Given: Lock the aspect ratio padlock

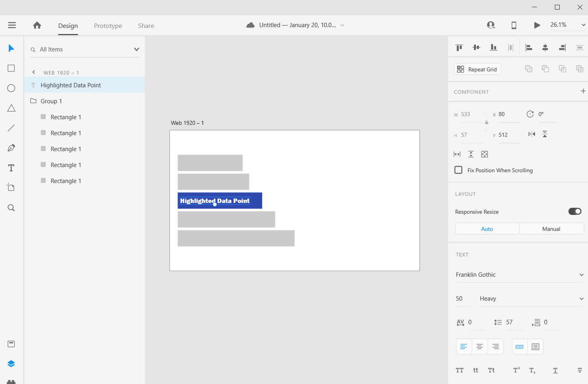Looking at the screenshot, I should point(486,122).
